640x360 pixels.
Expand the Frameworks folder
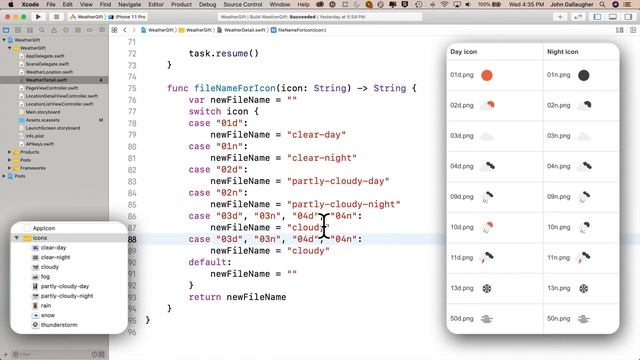pyautogui.click(x=10, y=168)
